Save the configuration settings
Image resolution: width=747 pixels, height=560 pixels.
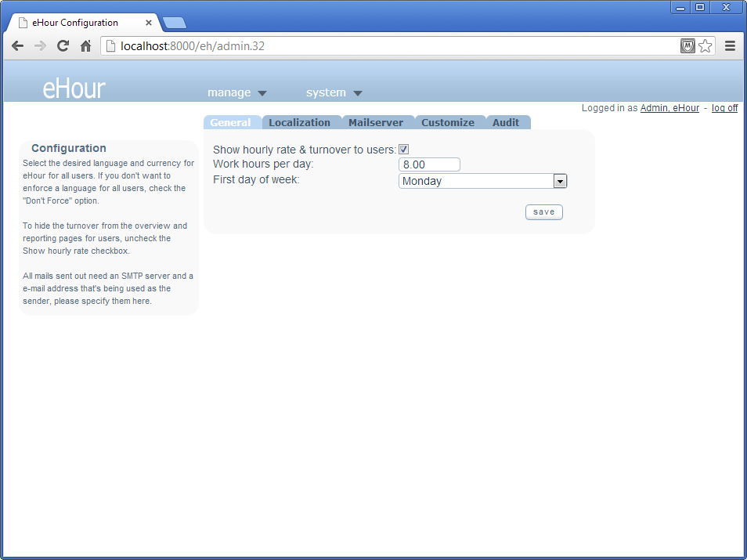pos(544,212)
